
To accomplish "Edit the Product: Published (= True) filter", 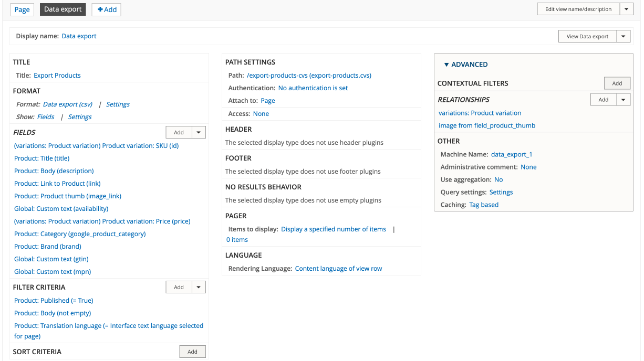I will [53, 300].
